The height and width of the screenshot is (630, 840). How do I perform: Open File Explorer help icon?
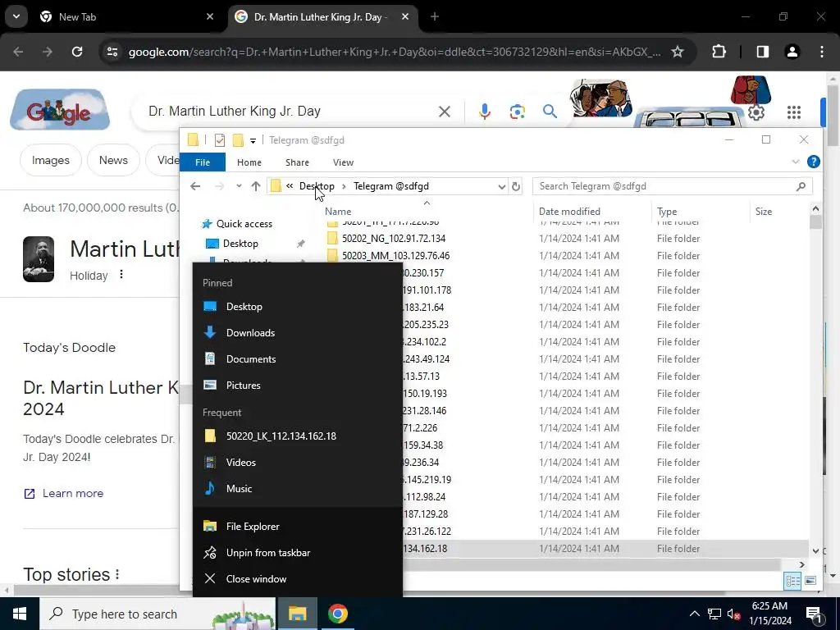tap(813, 162)
